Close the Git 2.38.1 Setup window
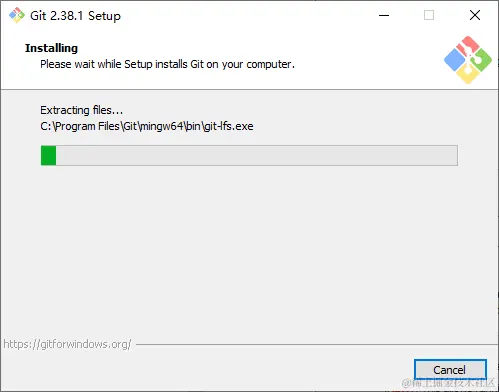Image resolution: width=499 pixels, height=392 pixels. [x=475, y=15]
